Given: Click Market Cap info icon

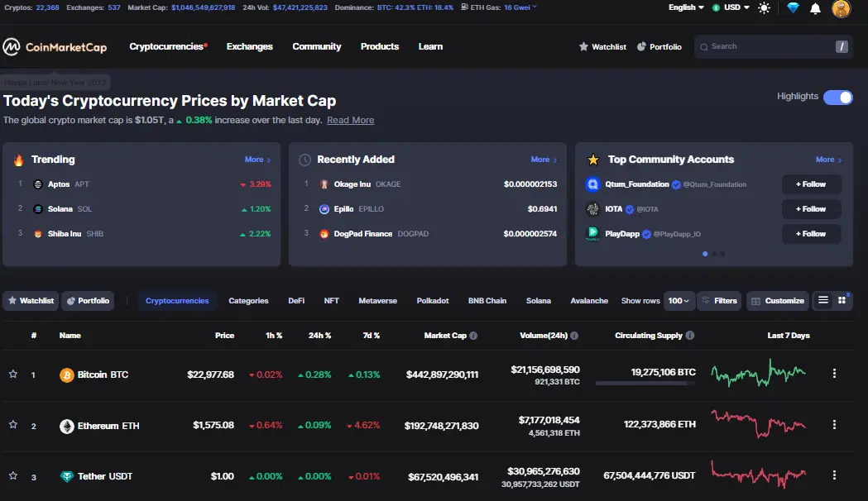Looking at the screenshot, I should click(x=473, y=336).
